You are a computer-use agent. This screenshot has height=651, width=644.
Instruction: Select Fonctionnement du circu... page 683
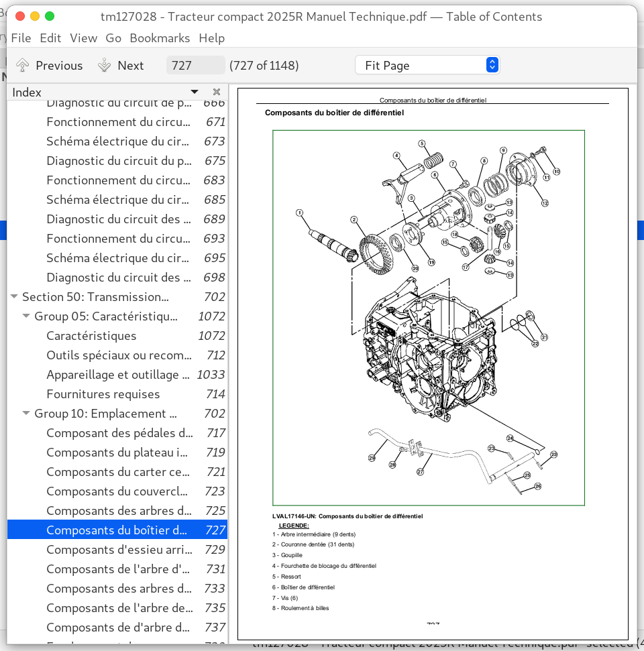pos(117,180)
